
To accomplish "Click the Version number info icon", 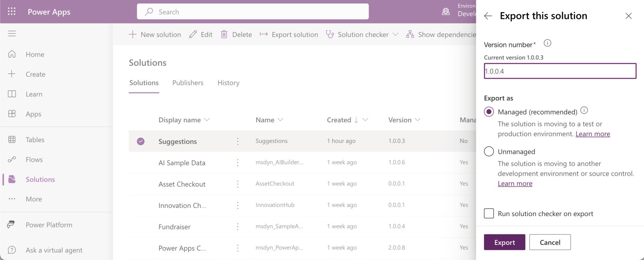I will click(x=547, y=43).
